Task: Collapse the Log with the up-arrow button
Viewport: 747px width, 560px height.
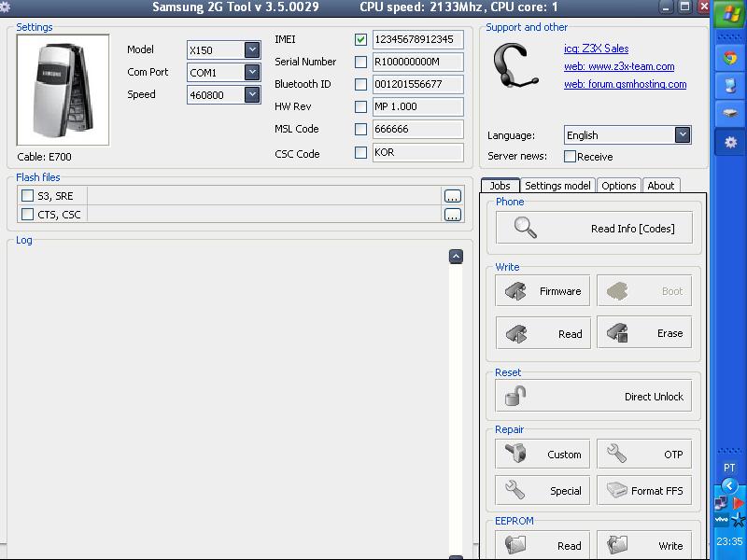Action: (x=456, y=257)
